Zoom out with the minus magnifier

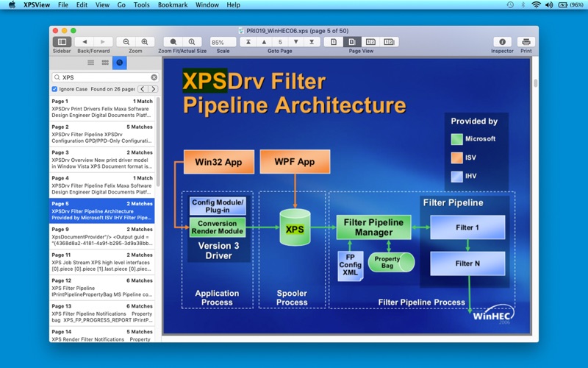click(126, 42)
